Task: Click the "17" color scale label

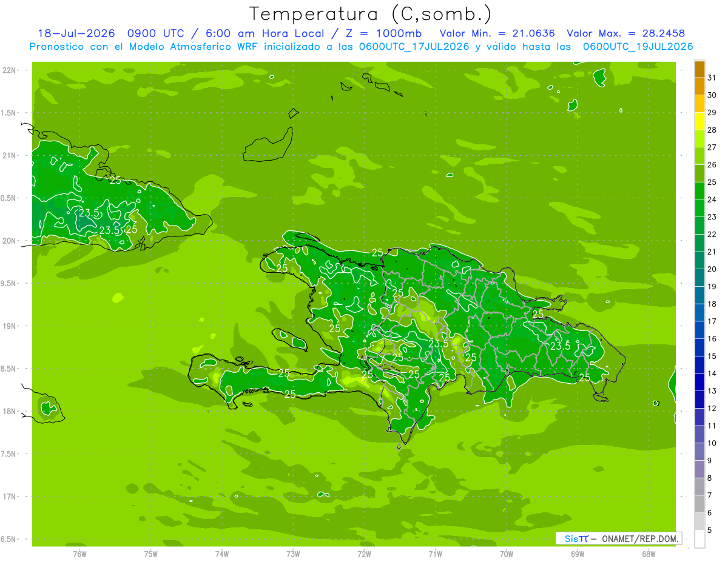Action: [712, 321]
